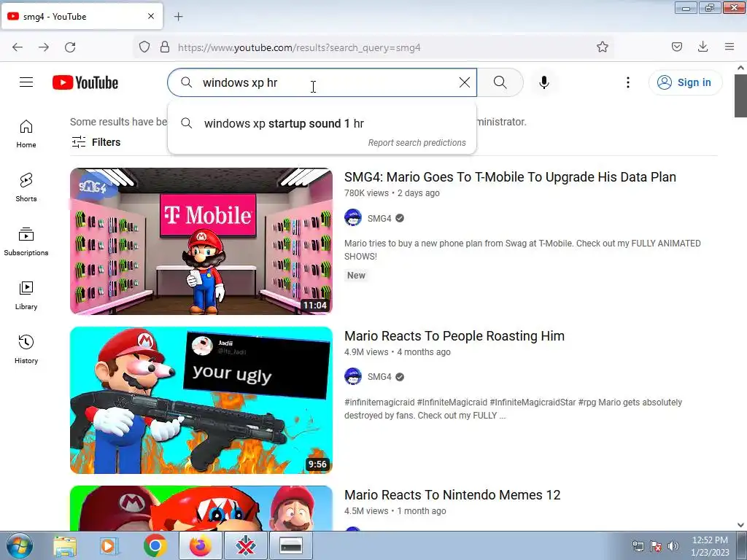The width and height of the screenshot is (747, 560).
Task: Open Windows Explorer from the taskbar
Action: 65,546
